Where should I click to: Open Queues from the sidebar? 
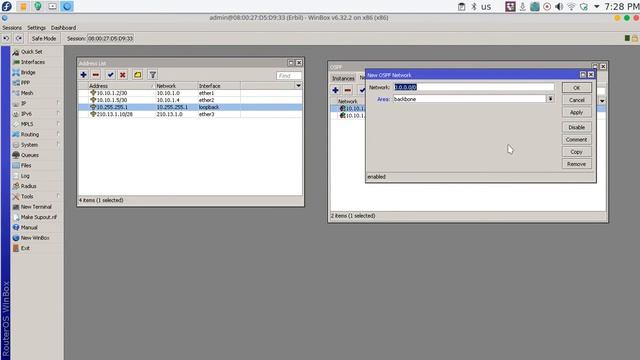pos(29,155)
